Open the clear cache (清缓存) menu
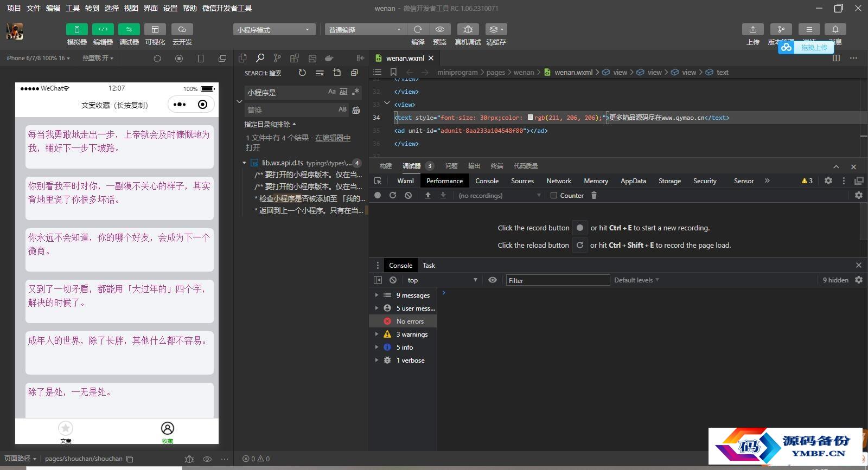Viewport: 868px width, 470px height. point(496,29)
